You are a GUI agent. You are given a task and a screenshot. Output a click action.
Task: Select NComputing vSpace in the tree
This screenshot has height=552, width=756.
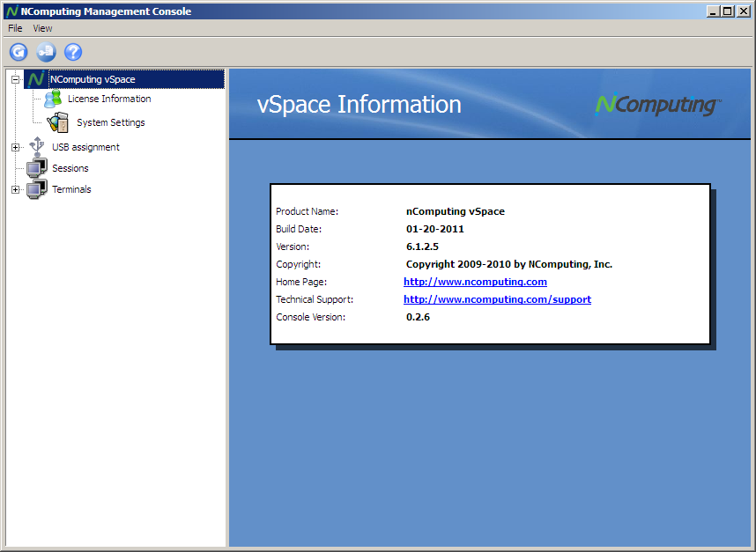[x=93, y=79]
